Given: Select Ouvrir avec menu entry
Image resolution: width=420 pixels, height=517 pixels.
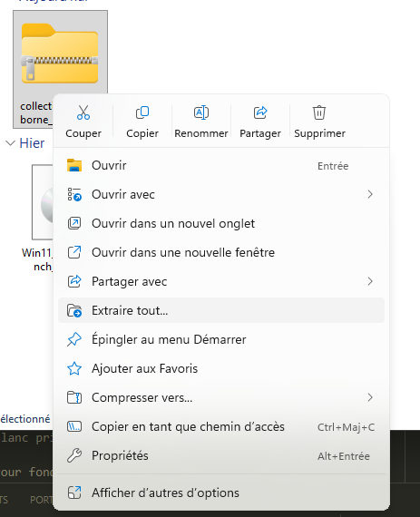Looking at the screenshot, I should (x=221, y=194).
